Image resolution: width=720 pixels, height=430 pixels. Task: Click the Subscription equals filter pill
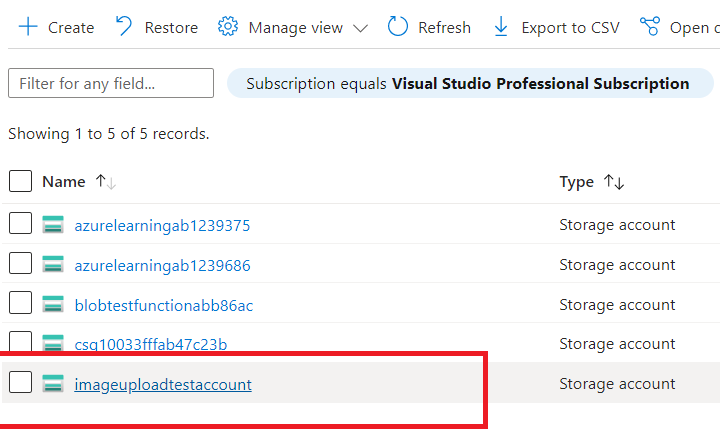click(470, 83)
